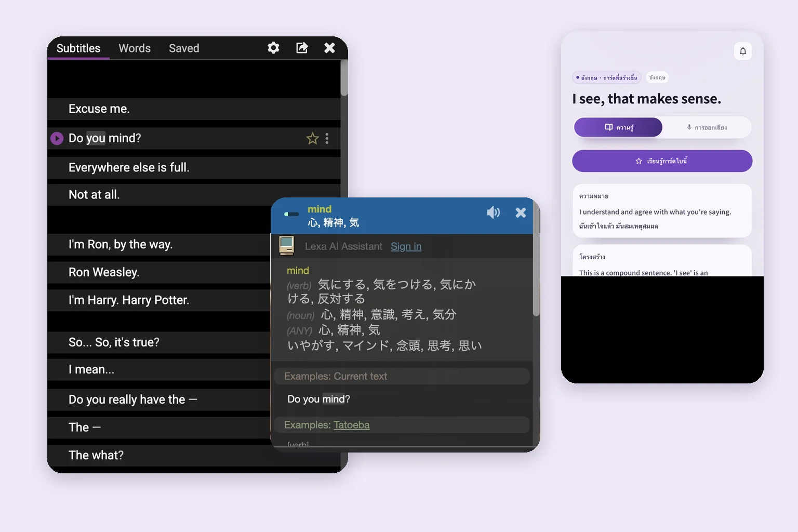Play pronunciation of 'mind' speaker icon
The width and height of the screenshot is (798, 532).
(493, 212)
